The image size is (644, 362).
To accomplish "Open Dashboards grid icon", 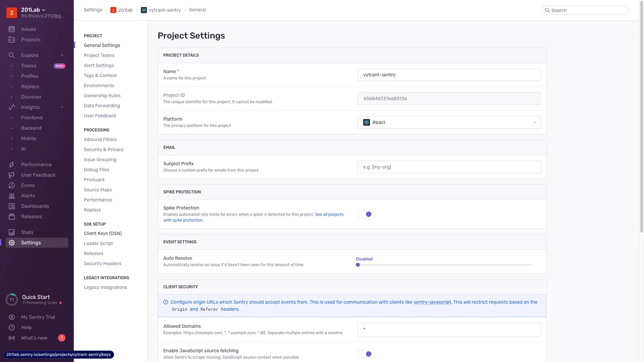I will [12, 206].
